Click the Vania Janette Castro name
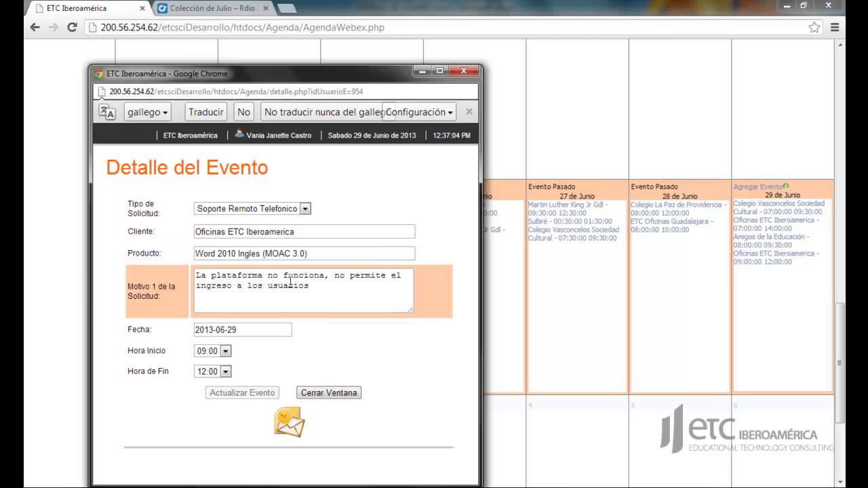Screen dimensions: 868x488 point(279,135)
